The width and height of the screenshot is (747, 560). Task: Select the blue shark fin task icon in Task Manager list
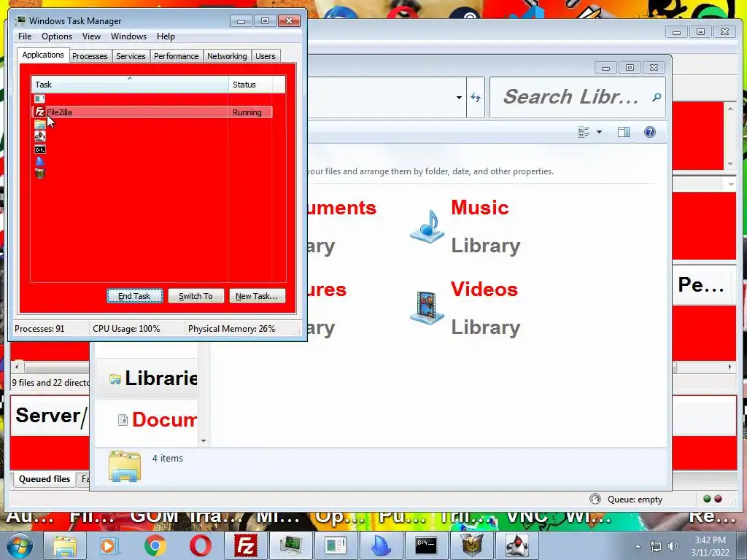[40, 161]
